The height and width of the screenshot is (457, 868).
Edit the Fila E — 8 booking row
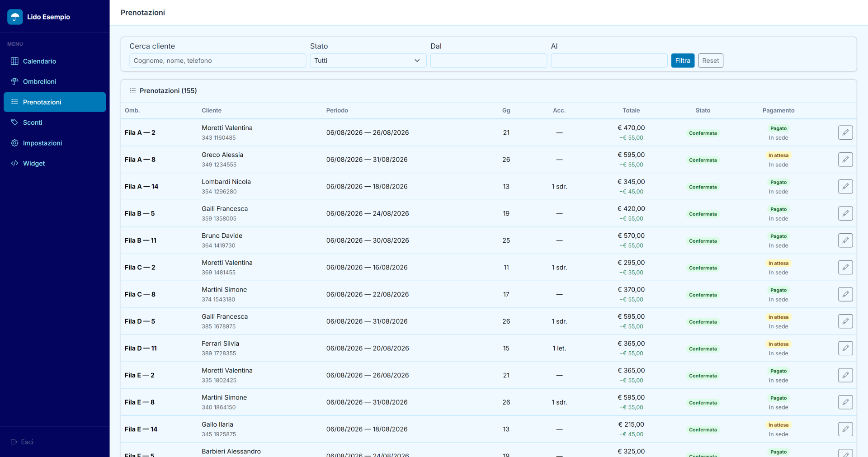[x=845, y=402]
